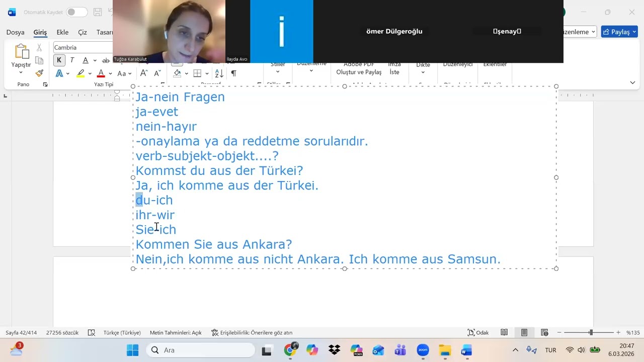Click the İmza İste button
This screenshot has width=644, height=362.
pyautogui.click(x=394, y=68)
